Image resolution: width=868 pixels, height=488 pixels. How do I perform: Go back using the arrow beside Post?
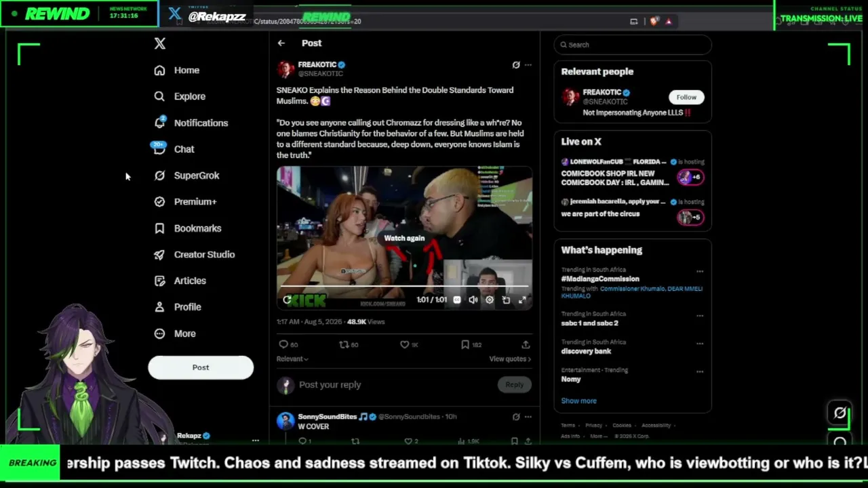281,43
